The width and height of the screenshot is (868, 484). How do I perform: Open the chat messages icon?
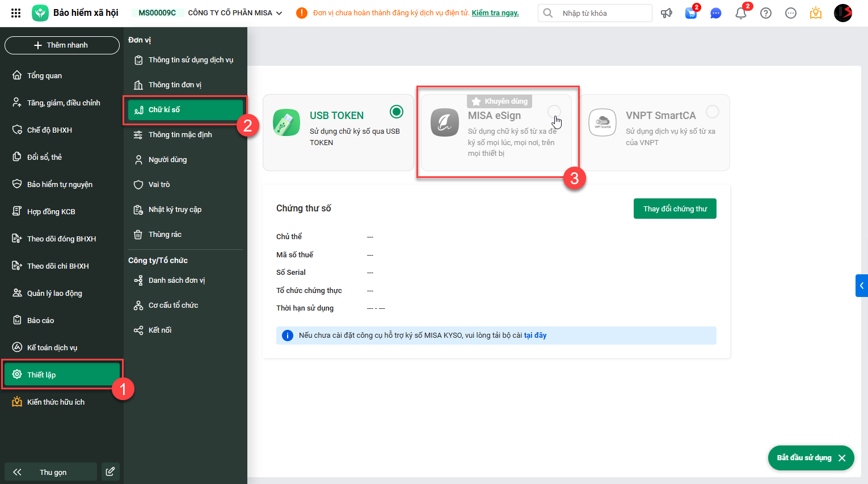coord(716,13)
